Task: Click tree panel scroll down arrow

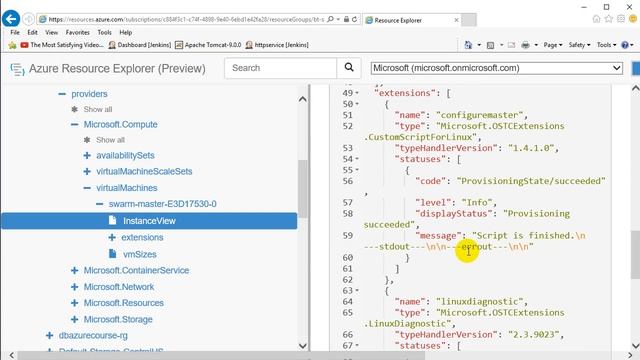Action: 303,346
